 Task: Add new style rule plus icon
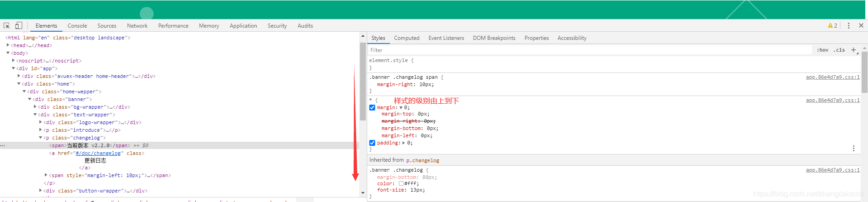click(854, 50)
